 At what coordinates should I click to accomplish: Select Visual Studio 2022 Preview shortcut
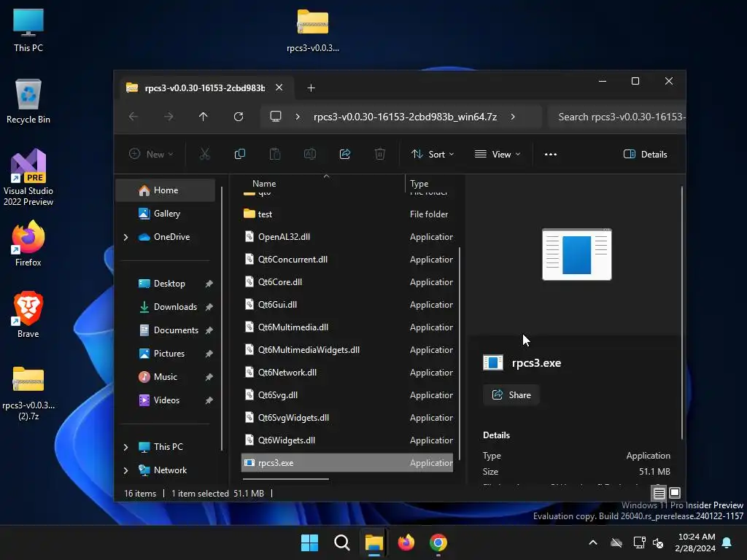pos(28,177)
